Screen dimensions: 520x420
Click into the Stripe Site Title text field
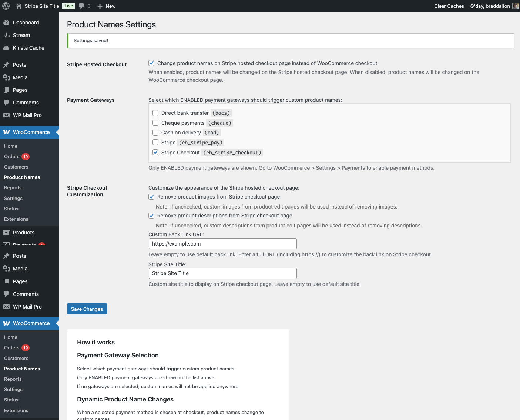tap(222, 273)
